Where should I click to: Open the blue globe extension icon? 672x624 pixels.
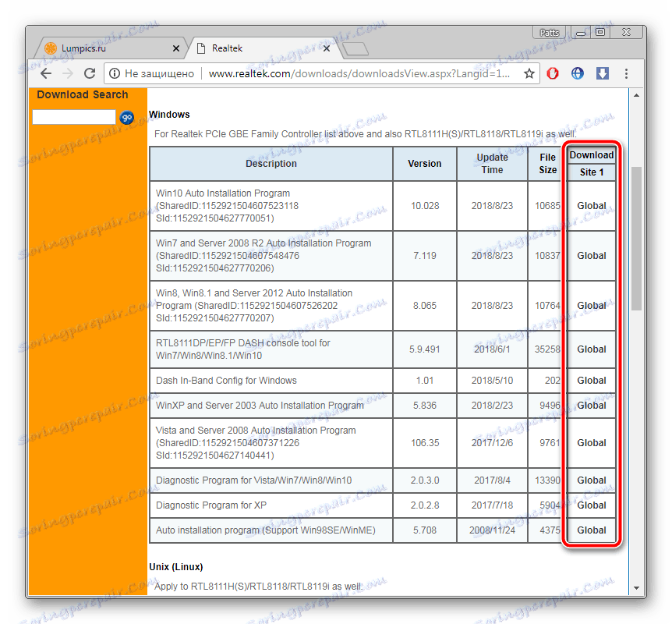[x=578, y=73]
